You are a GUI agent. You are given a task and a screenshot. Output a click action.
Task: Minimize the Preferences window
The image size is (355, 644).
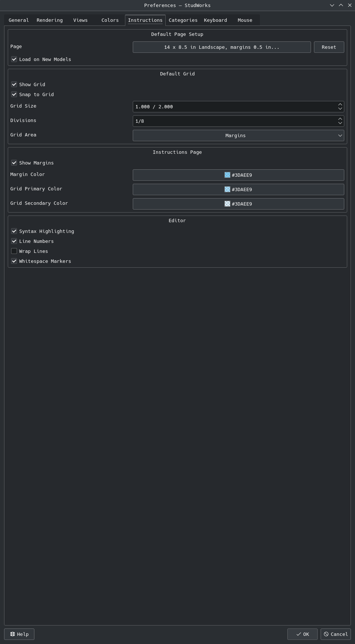point(332,5)
